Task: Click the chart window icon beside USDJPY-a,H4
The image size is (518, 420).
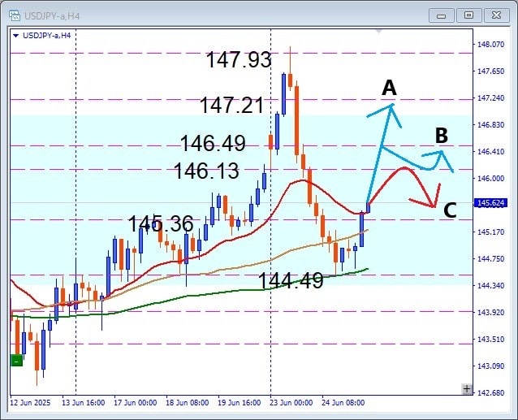Action: [15, 15]
